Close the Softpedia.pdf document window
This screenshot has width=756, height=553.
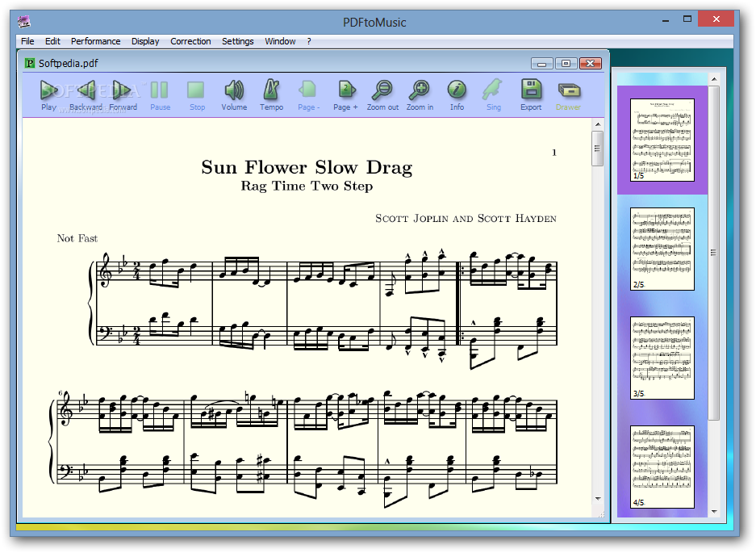pos(590,64)
